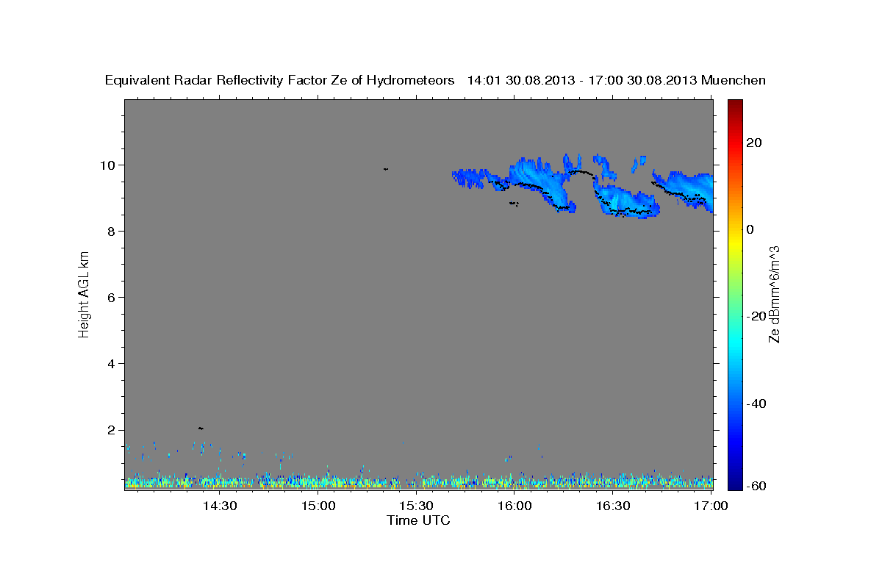The width and height of the screenshot is (882, 588).
Task: Click the small black dot near 15:20 at 10 km
Action: (385, 169)
